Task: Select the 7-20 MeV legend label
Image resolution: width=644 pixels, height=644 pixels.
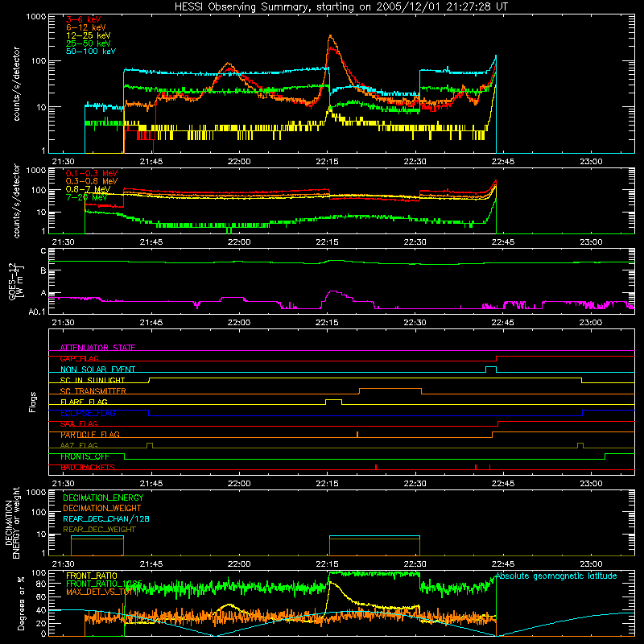Action: (86, 197)
